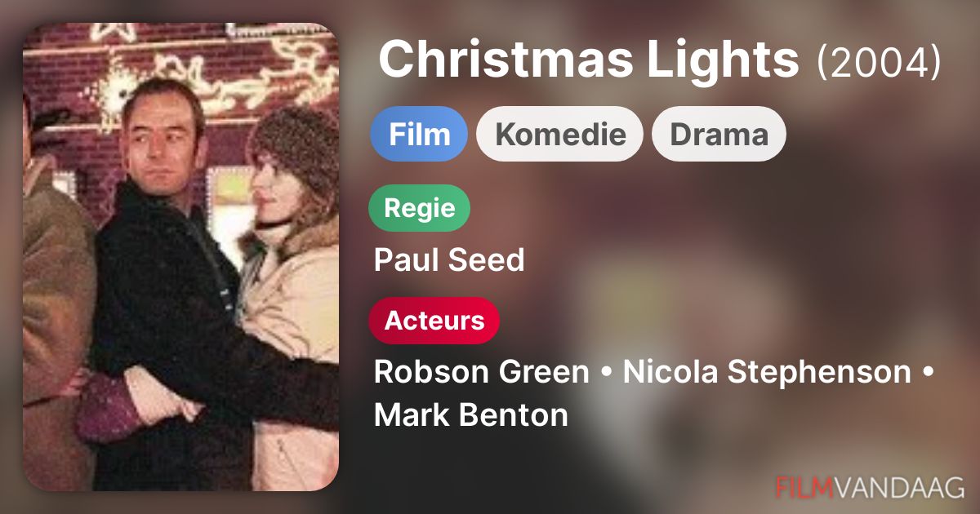980x514 pixels.
Task: Click the release year (2004)
Action: [879, 62]
